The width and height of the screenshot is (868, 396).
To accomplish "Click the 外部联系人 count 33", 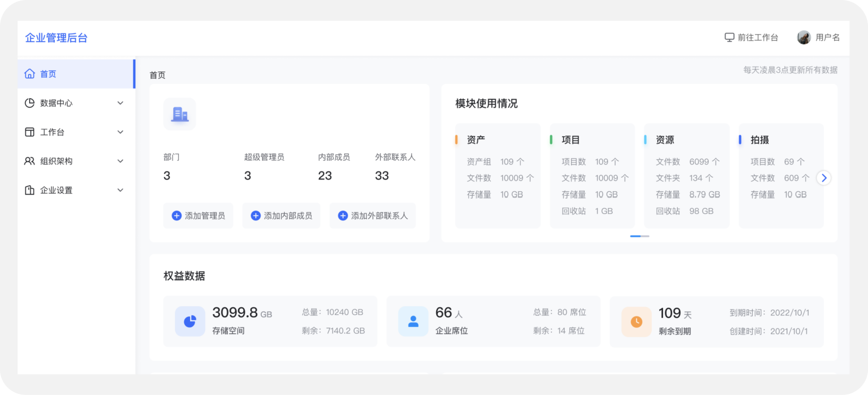I will 382,176.
